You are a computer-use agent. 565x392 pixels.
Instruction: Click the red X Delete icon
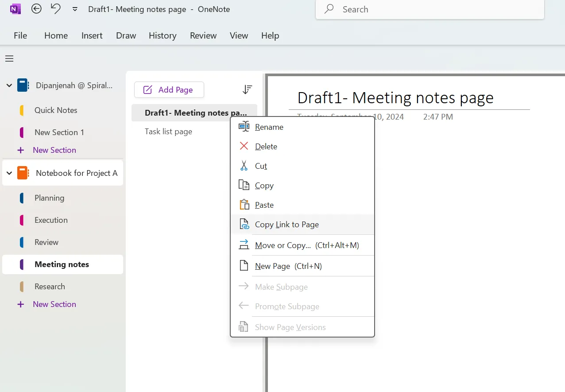tap(244, 146)
